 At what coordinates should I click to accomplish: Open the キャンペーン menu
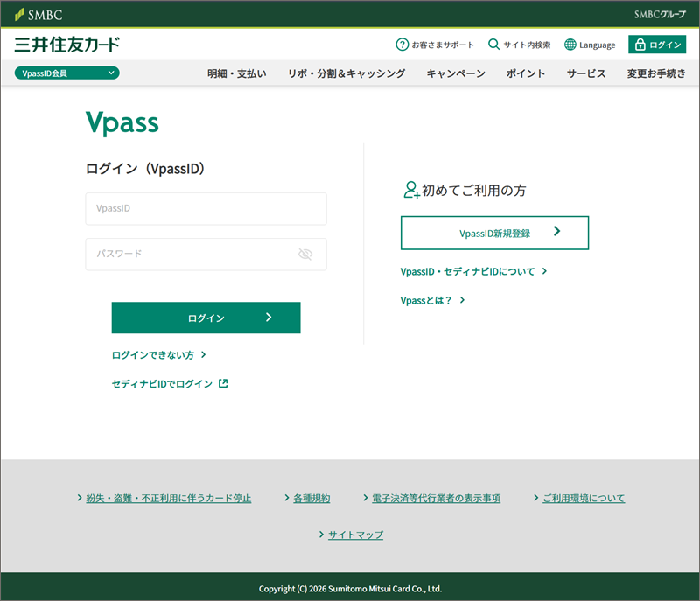(x=456, y=73)
